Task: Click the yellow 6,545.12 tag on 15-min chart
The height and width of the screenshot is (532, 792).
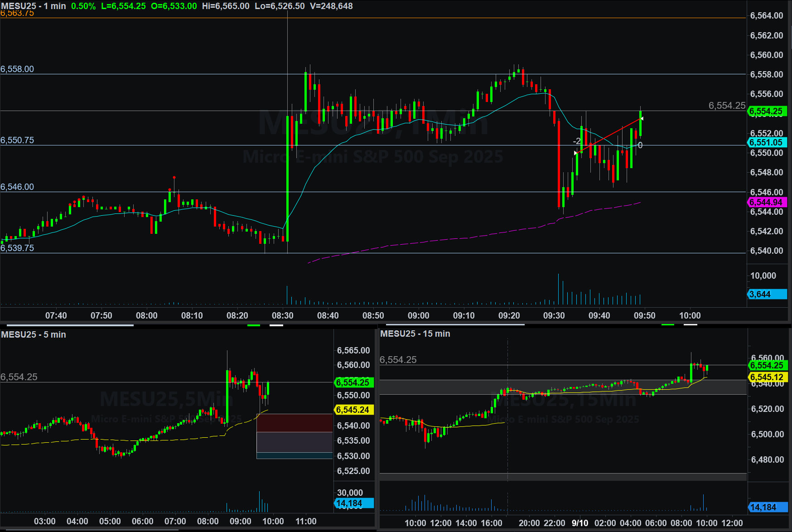Action: [x=767, y=377]
